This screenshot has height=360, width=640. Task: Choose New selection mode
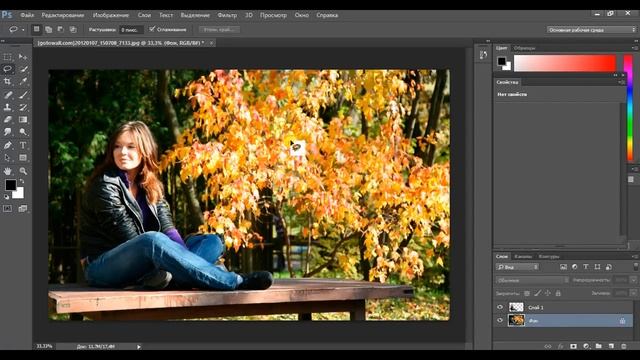point(36,29)
